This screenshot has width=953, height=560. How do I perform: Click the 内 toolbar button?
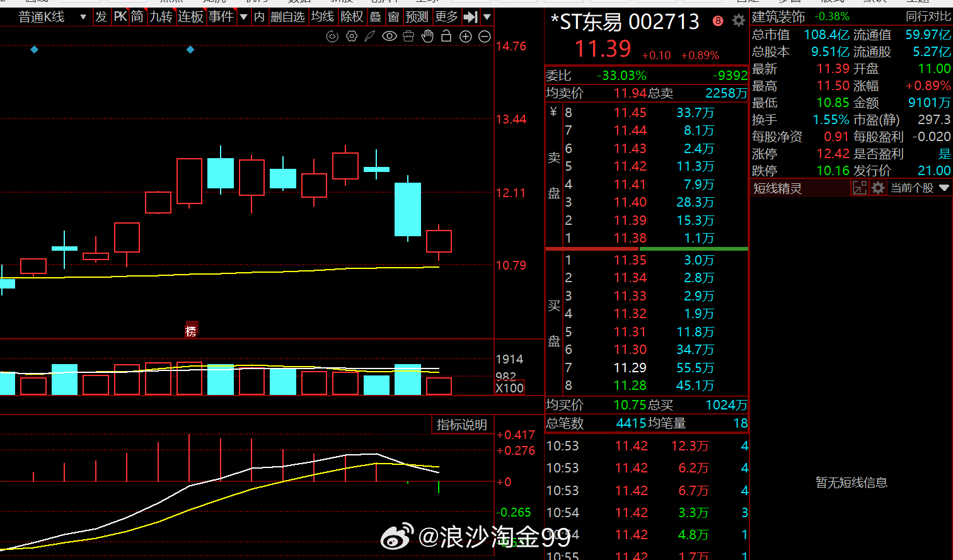point(259,17)
